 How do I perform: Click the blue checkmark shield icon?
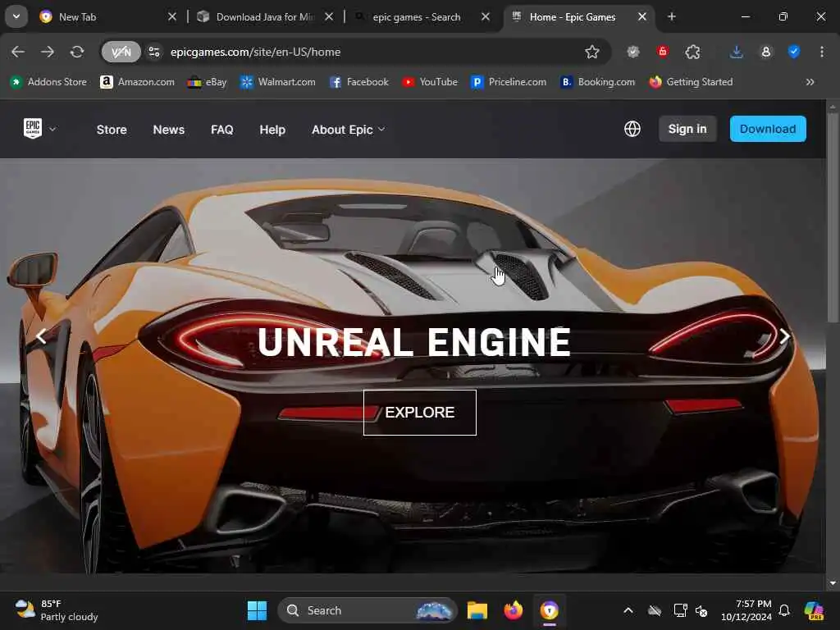pyautogui.click(x=794, y=52)
